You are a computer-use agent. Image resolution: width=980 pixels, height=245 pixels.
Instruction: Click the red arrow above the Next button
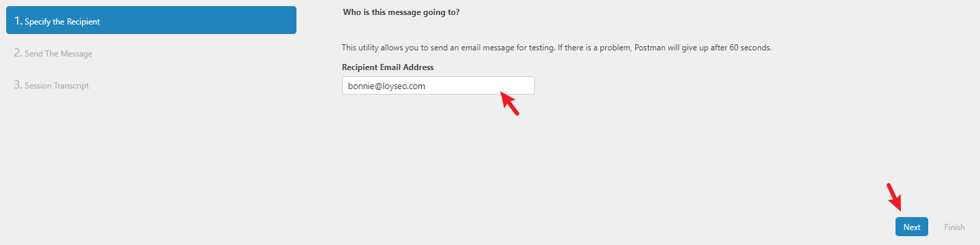coord(894,197)
